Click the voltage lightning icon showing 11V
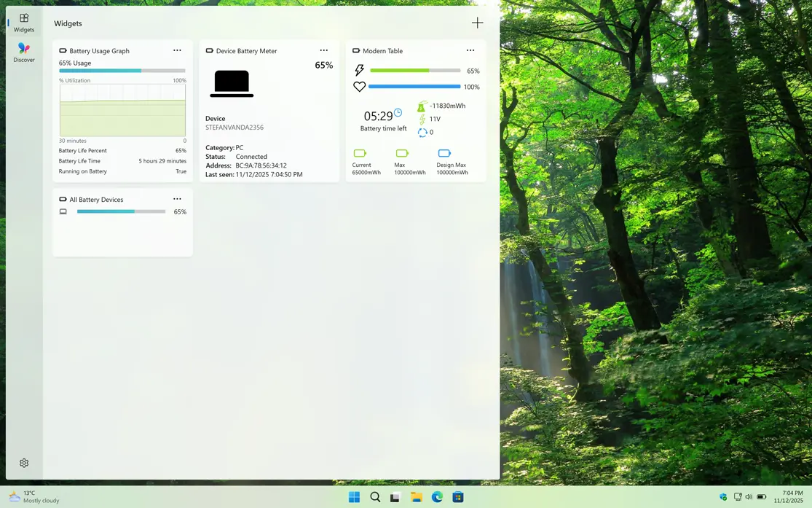 (421, 118)
